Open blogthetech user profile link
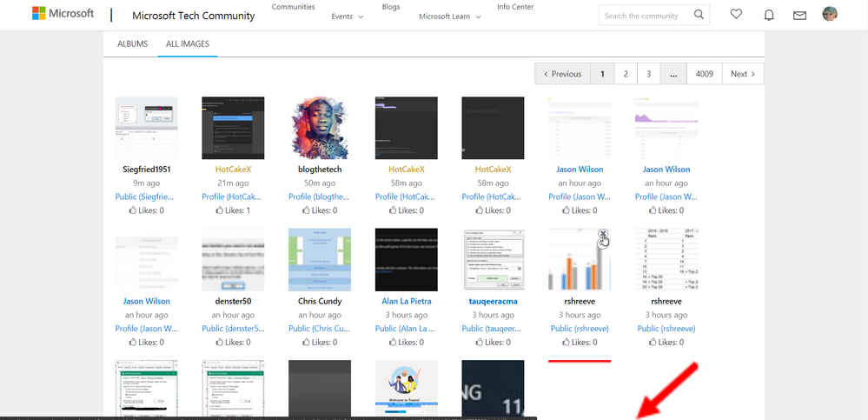 coord(320,170)
